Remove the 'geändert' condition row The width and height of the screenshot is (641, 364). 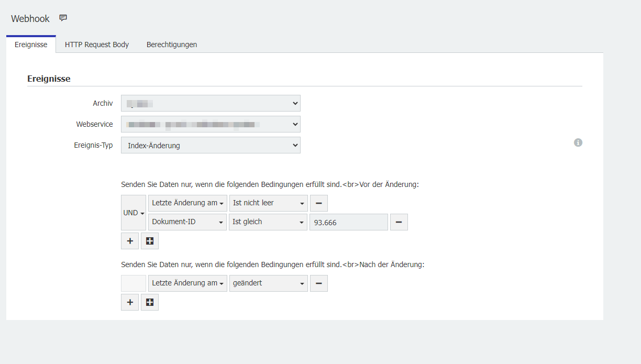click(318, 283)
